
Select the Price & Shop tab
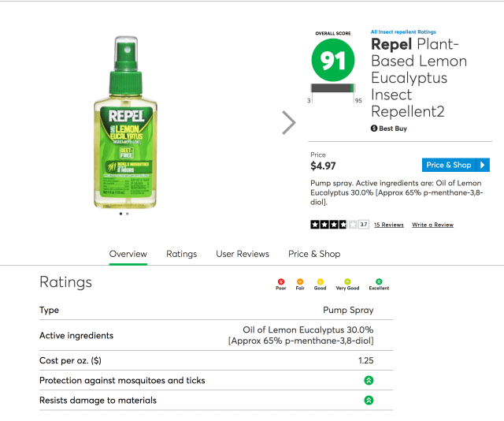click(x=314, y=254)
